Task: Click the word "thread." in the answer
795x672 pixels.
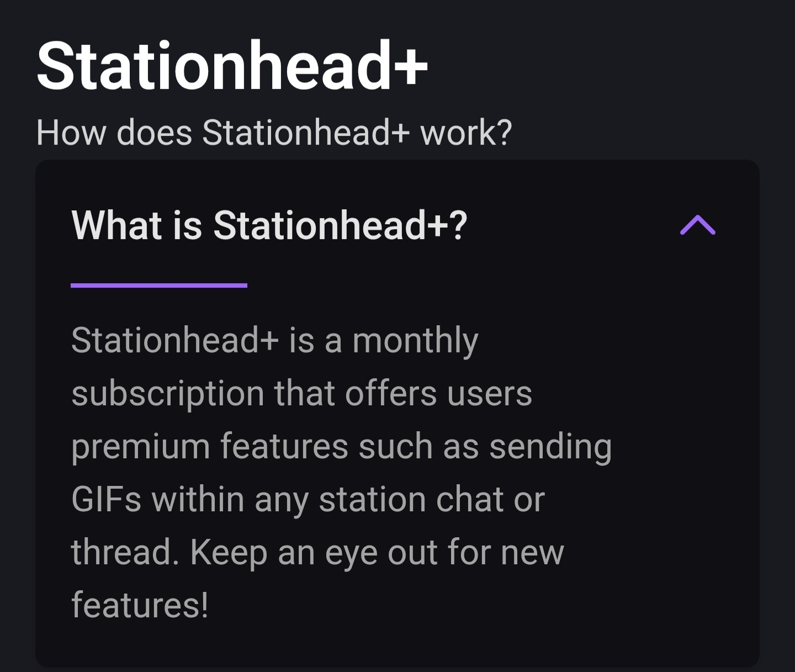Action: pos(125,552)
